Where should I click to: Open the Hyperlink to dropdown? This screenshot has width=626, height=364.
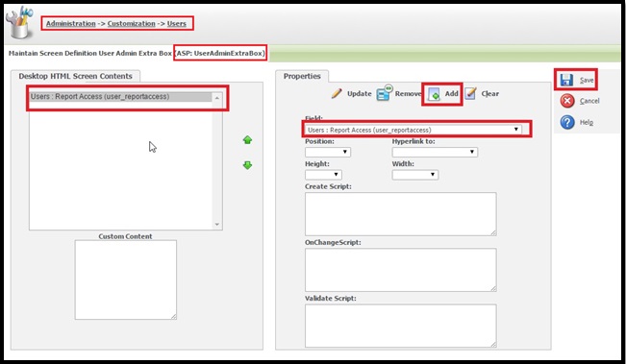(435, 152)
